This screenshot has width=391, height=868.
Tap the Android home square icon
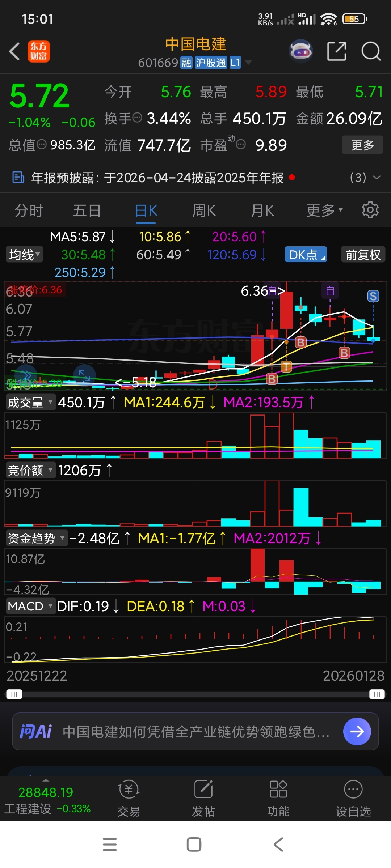coord(194,844)
